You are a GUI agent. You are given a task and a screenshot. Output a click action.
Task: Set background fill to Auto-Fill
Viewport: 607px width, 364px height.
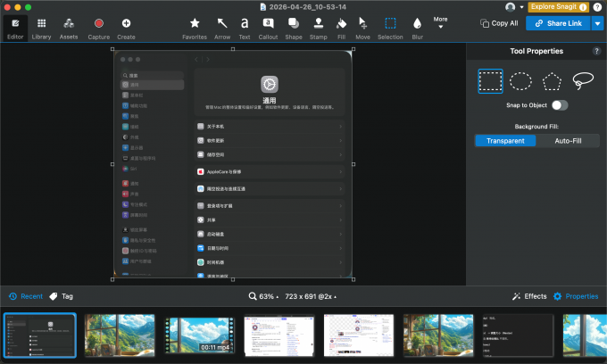[568, 141]
